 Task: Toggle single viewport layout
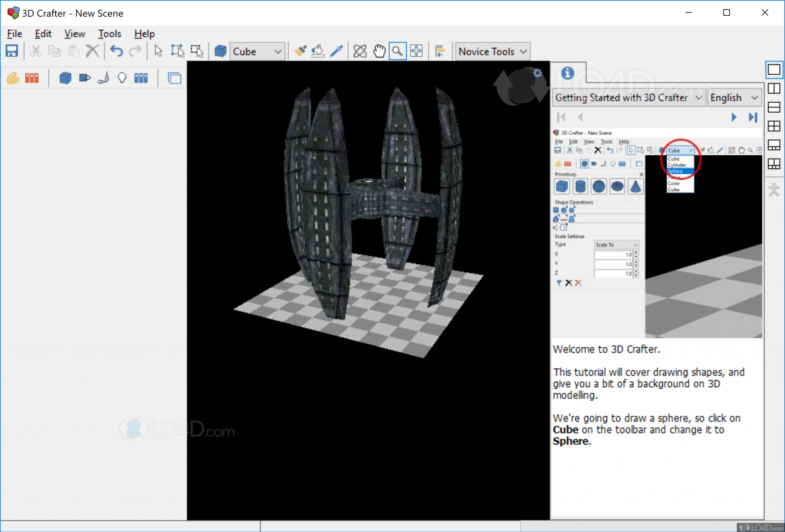tap(774, 70)
